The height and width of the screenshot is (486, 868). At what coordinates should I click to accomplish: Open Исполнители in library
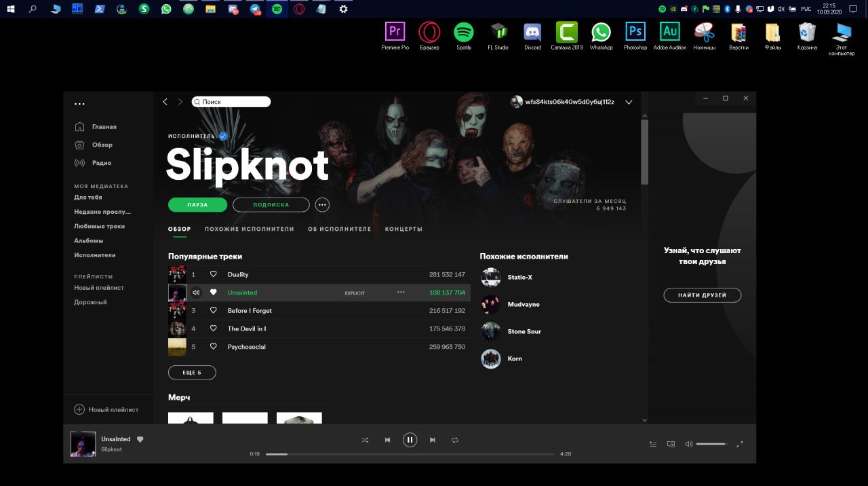(x=95, y=255)
